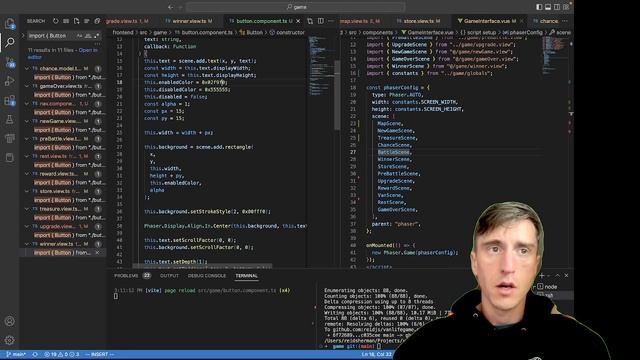Collapse rest.view.ts results
The height and width of the screenshot is (360, 640).
click(x=27, y=156)
